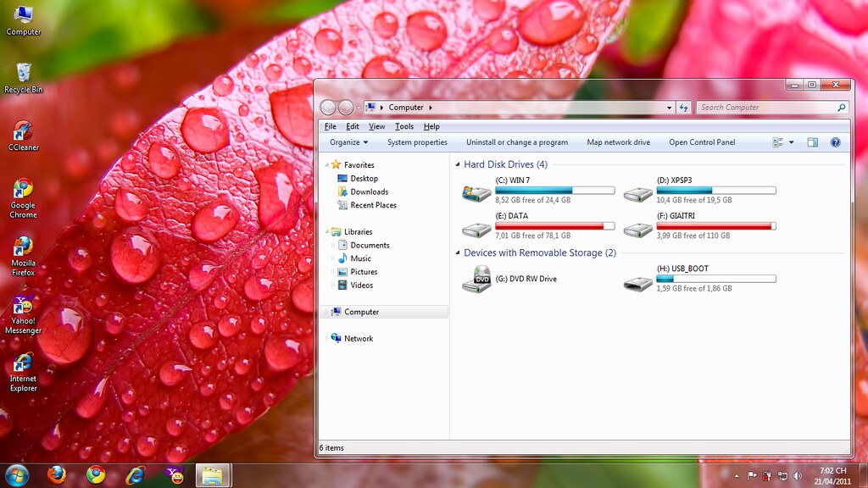Open the (C:) WIN 7 drive icon

[476, 193]
